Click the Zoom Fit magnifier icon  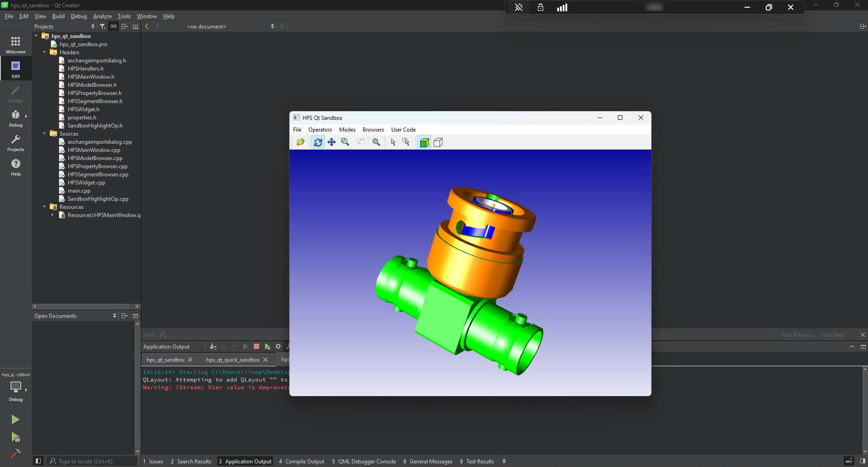tap(376, 142)
